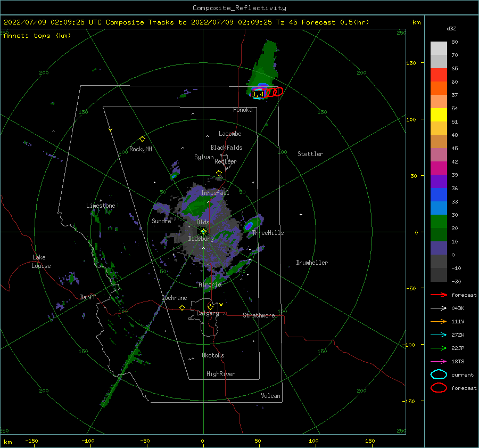479x448 pixels.
Task: Click the Olds town label
Action: click(203, 222)
